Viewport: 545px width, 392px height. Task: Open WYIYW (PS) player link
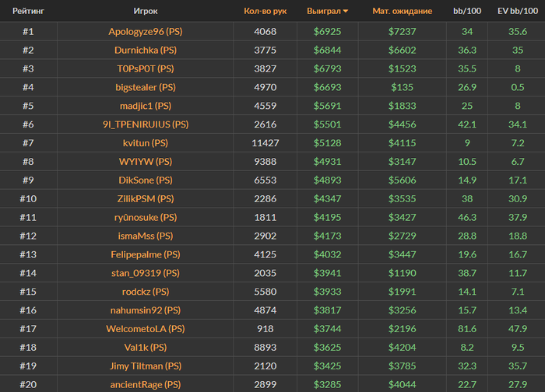[145, 162]
